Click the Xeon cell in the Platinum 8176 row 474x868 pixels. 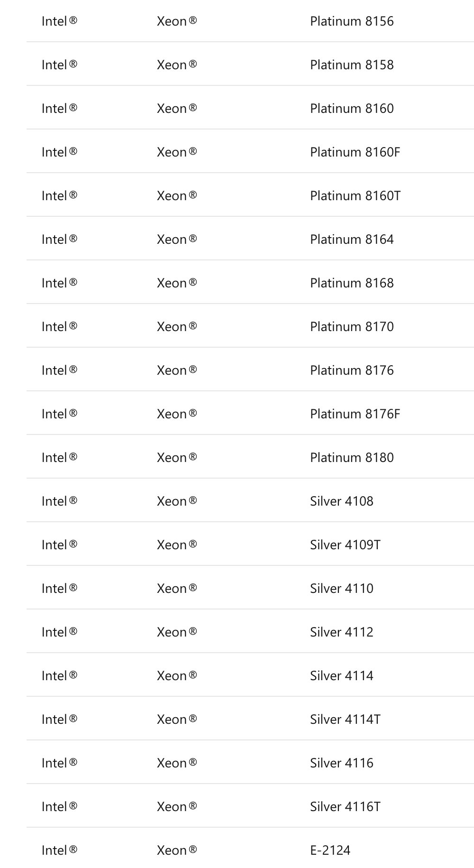(177, 370)
